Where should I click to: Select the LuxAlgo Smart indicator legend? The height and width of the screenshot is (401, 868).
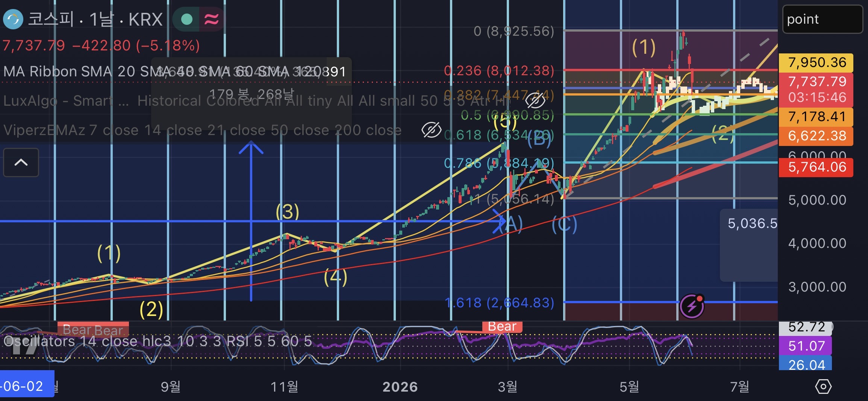(x=256, y=100)
